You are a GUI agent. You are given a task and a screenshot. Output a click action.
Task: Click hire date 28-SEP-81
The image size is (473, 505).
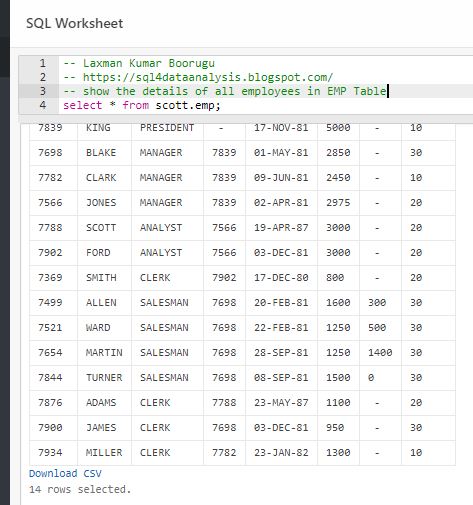pyautogui.click(x=281, y=353)
